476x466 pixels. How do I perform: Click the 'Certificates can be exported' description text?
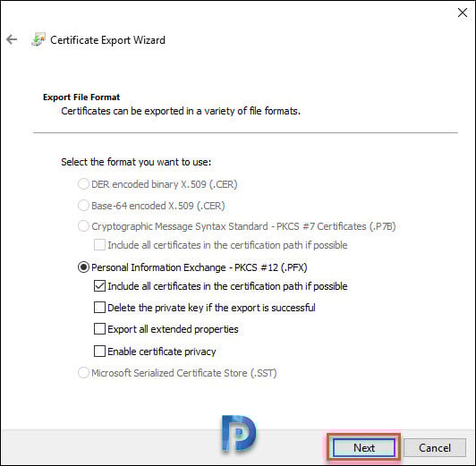[181, 111]
